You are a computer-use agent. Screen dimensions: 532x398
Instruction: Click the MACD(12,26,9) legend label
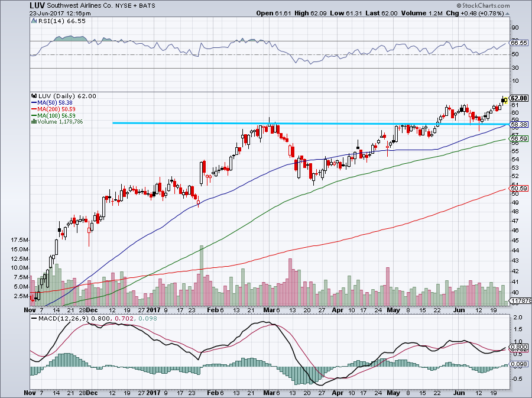coord(64,319)
